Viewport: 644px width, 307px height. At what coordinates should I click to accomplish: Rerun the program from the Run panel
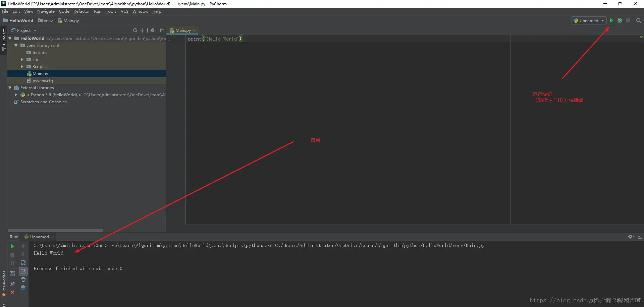point(12,246)
